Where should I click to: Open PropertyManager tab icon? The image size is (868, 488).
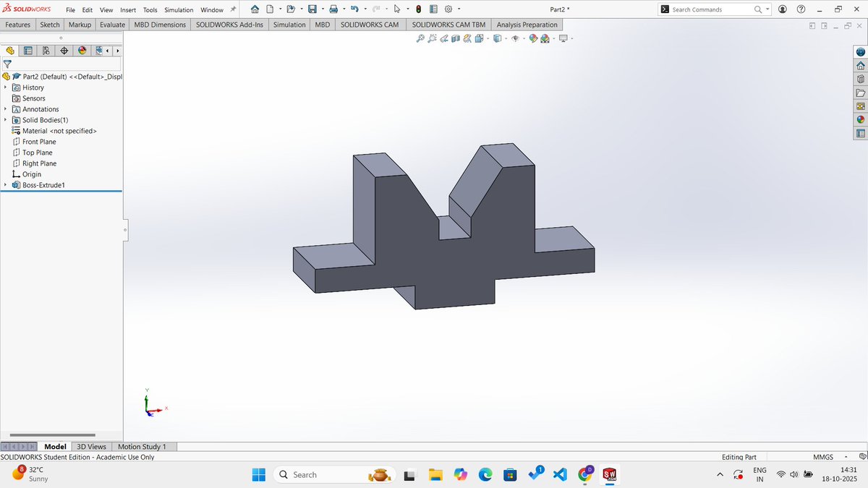(28, 51)
